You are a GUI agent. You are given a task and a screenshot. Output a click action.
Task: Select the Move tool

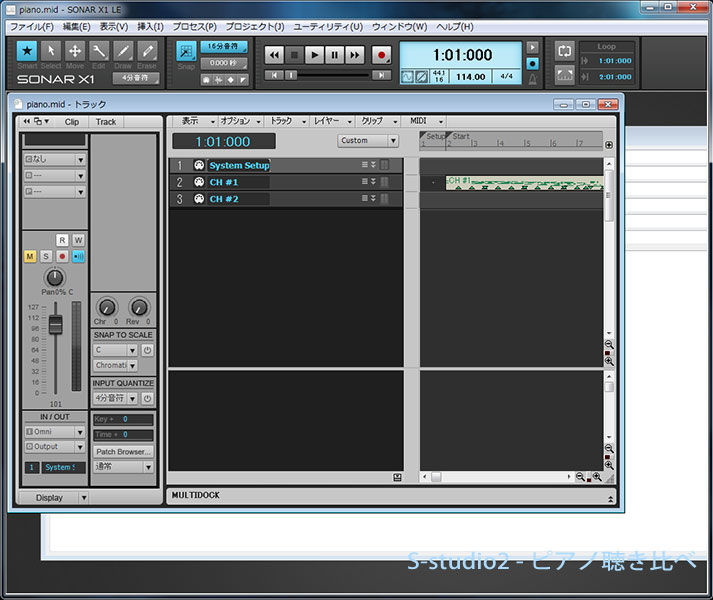(75, 51)
